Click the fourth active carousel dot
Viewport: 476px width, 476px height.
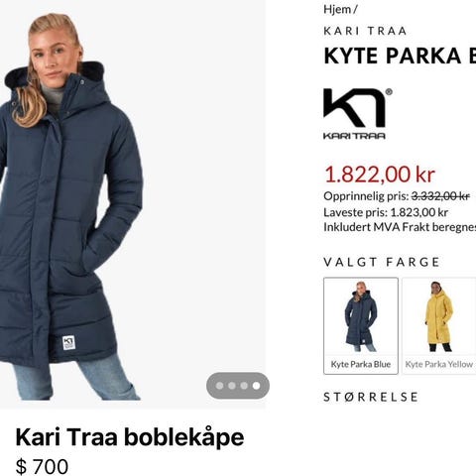click(x=256, y=386)
